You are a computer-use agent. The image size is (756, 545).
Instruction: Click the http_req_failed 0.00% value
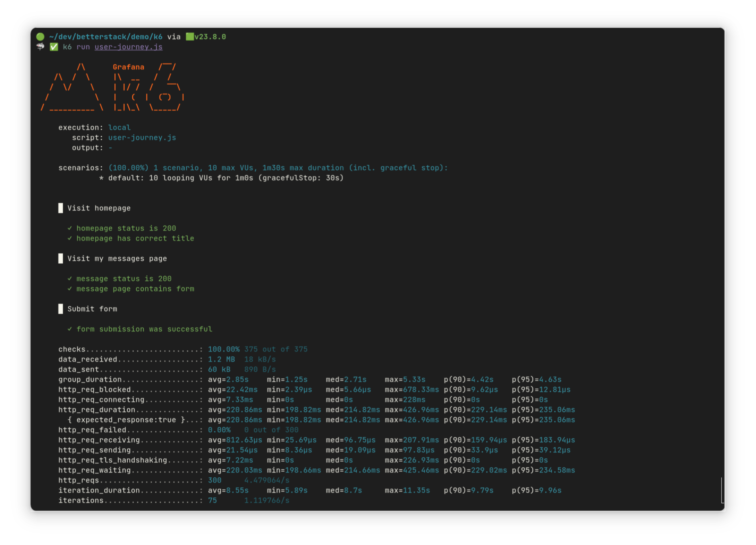click(x=219, y=430)
